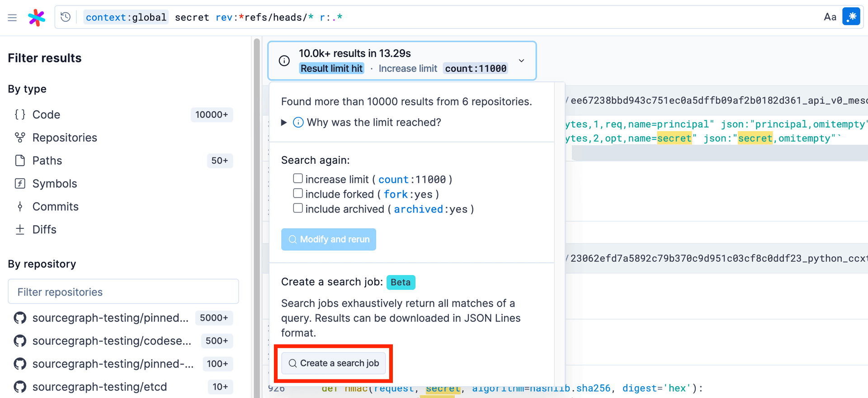The height and width of the screenshot is (398, 868).
Task: Click the left sidebar vertical scrollbar
Action: point(257,217)
